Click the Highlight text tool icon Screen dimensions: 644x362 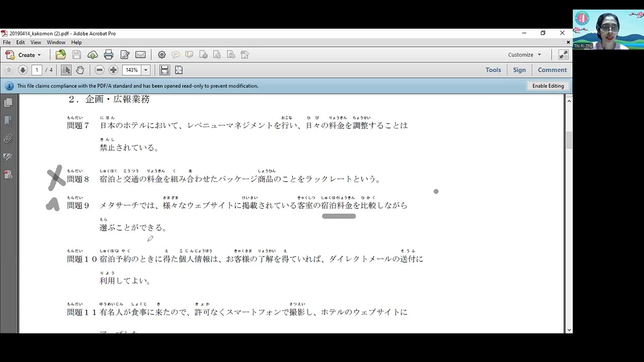point(189,55)
